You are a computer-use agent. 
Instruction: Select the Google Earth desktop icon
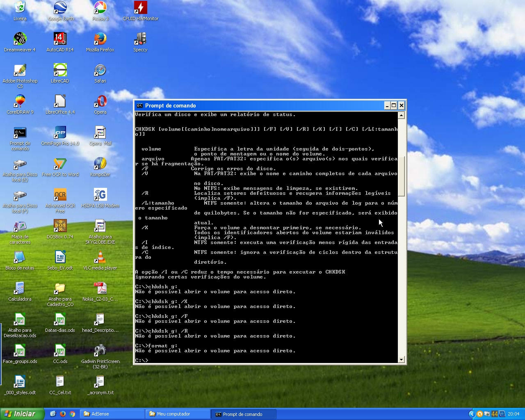click(60, 8)
